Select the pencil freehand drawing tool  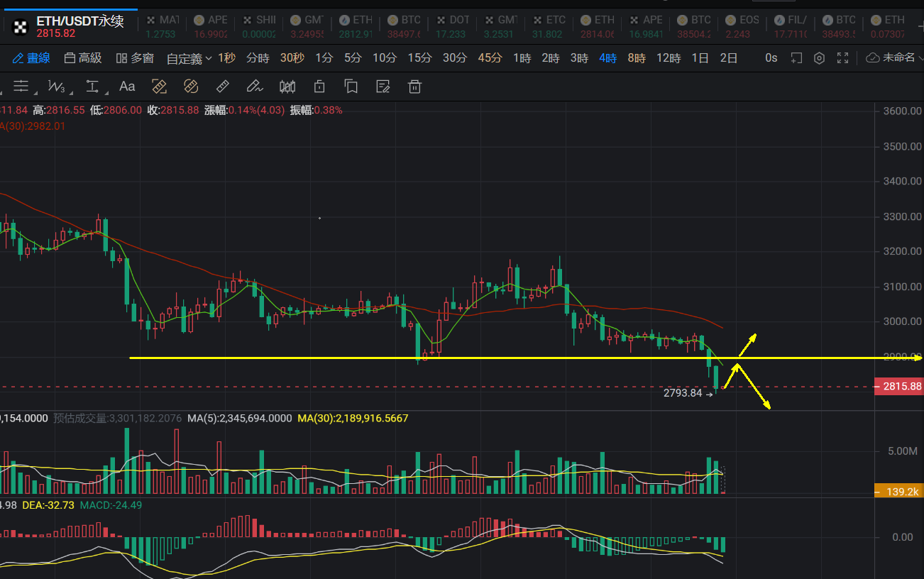(254, 87)
